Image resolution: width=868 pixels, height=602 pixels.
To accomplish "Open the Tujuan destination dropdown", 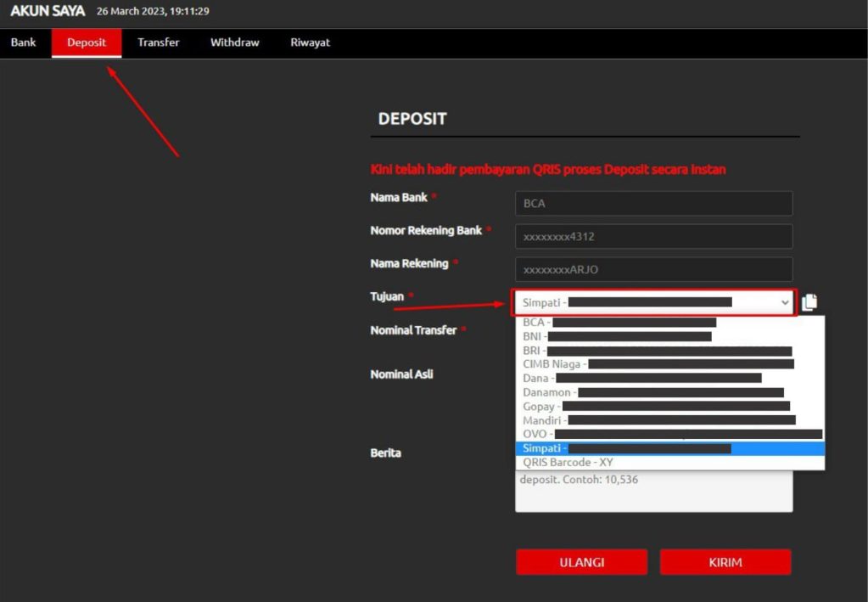I will click(654, 302).
